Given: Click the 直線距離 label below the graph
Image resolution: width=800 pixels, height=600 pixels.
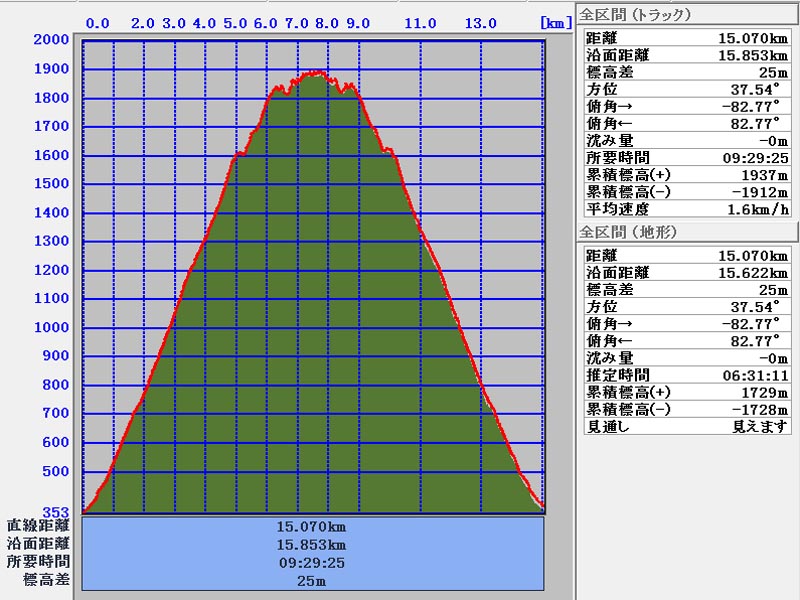Looking at the screenshot, I should [x=38, y=526].
